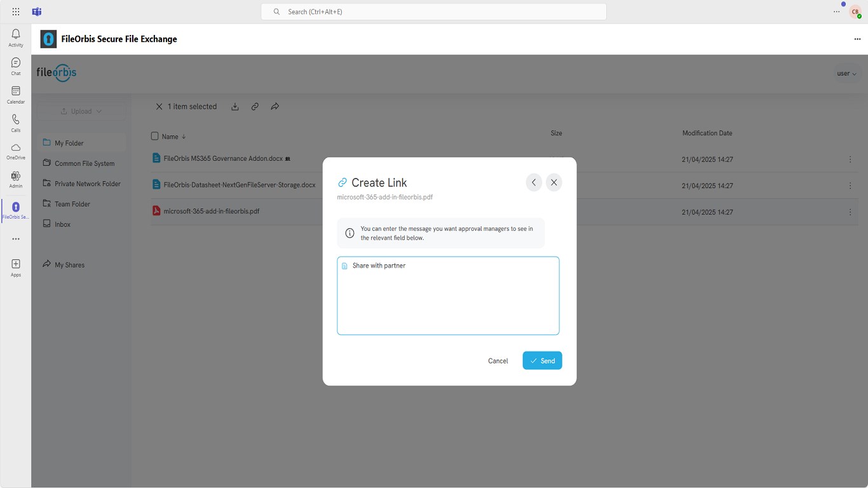Go back in Create Link dialog

[534, 182]
